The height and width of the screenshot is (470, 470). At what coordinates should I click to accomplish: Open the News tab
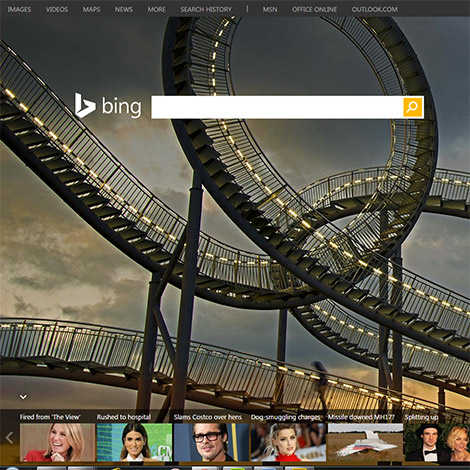124,9
